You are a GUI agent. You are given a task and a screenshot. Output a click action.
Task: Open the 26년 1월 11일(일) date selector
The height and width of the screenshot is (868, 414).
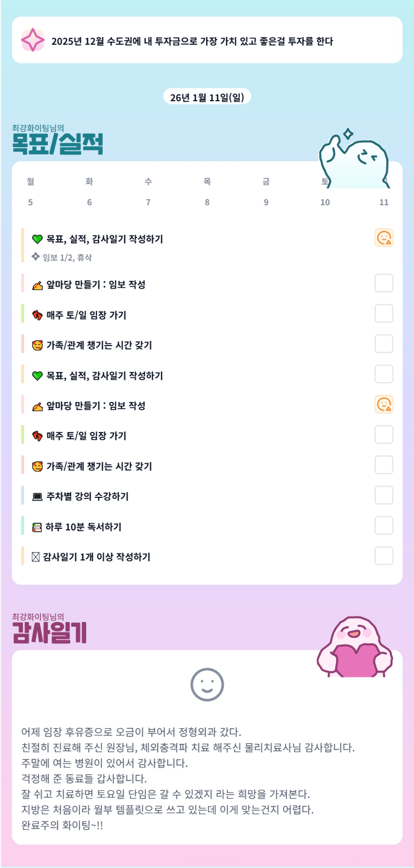207,97
